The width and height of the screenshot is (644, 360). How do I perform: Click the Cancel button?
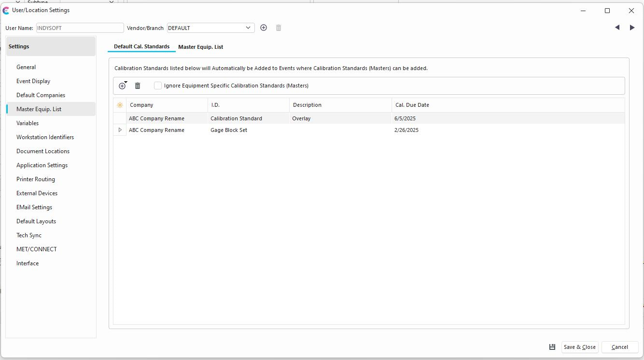(619, 347)
